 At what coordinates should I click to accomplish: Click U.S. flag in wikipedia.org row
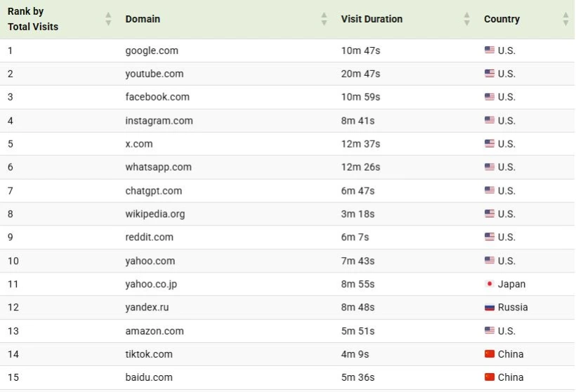point(490,214)
